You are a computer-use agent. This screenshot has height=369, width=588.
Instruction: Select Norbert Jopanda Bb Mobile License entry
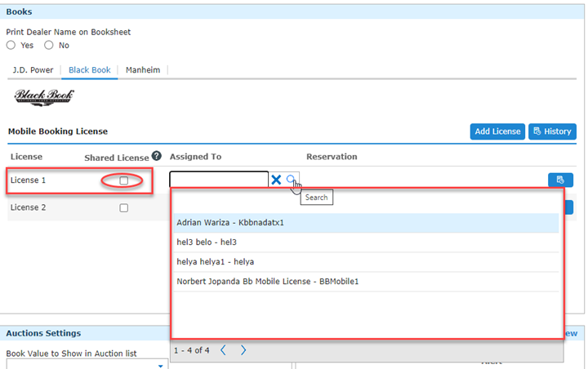366,282
